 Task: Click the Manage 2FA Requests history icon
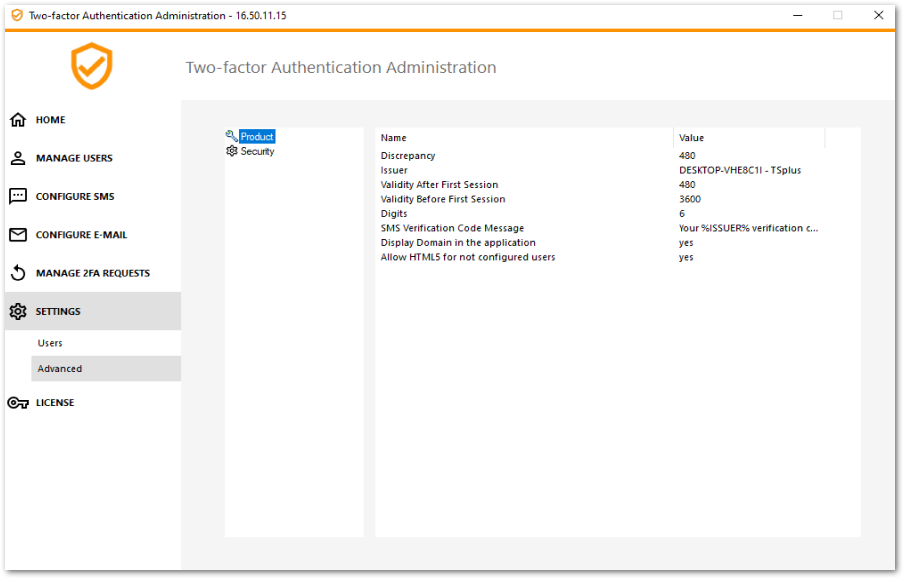point(19,273)
